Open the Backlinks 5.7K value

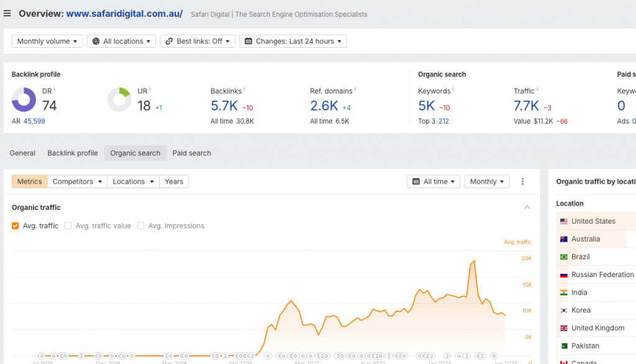coord(224,106)
